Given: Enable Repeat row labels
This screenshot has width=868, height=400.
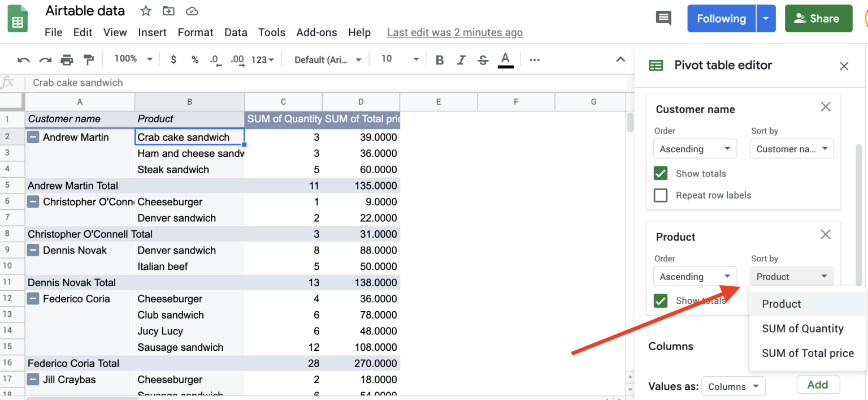Looking at the screenshot, I should 661,195.
